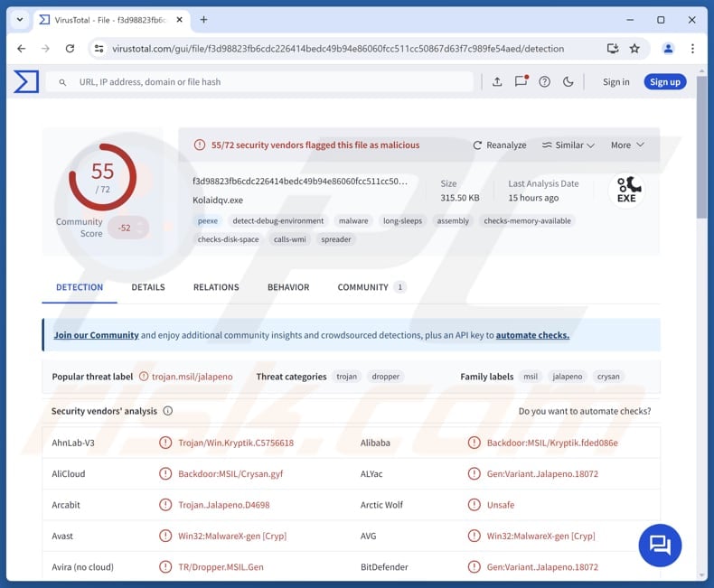Click the Join our Community link
The height and width of the screenshot is (588, 714).
pyautogui.click(x=96, y=335)
